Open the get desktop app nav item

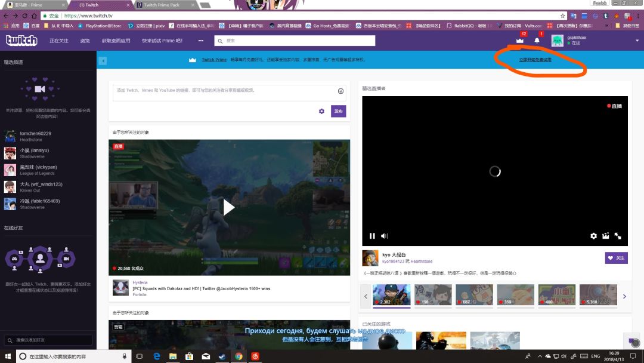pyautogui.click(x=116, y=41)
